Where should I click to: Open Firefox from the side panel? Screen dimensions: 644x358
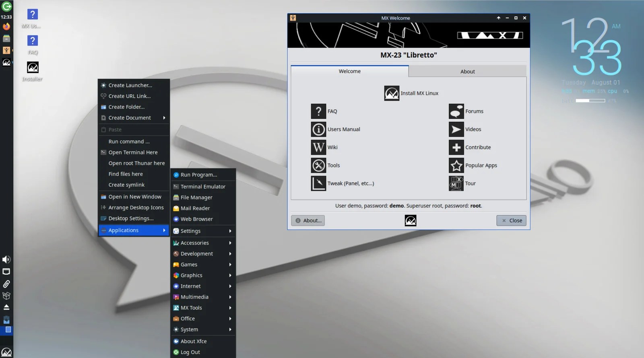tap(6, 27)
